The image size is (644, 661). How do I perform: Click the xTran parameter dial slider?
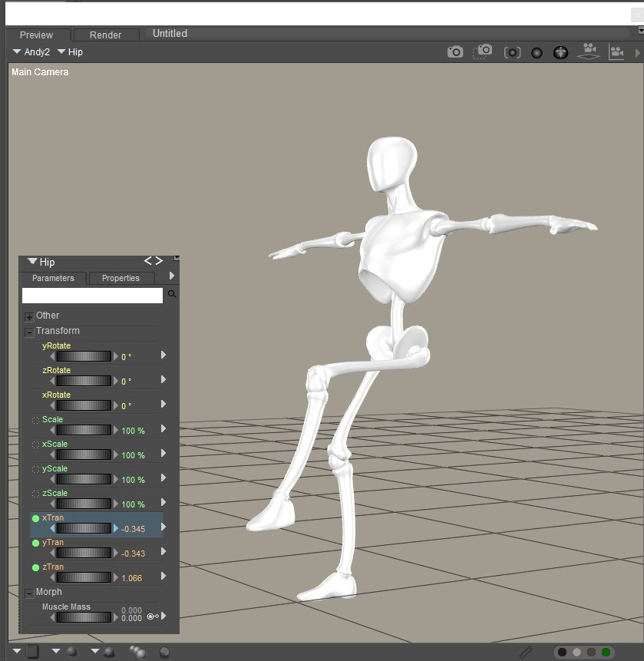(x=84, y=528)
